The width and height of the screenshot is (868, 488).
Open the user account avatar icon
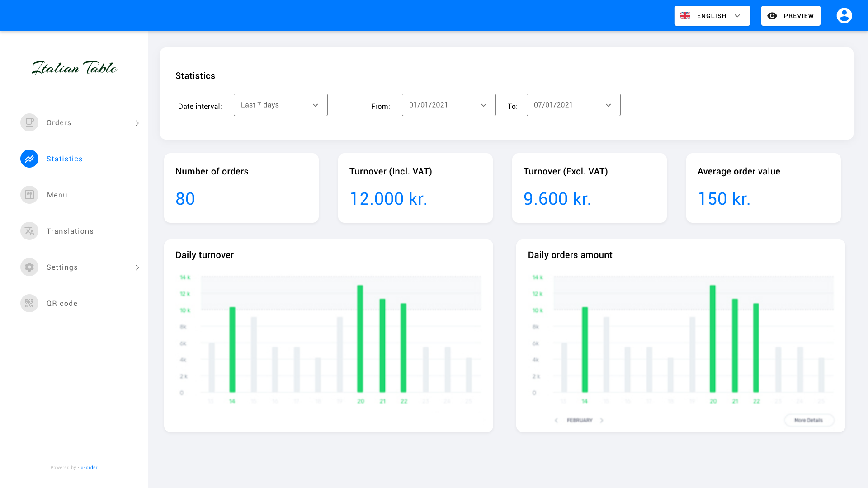844,16
